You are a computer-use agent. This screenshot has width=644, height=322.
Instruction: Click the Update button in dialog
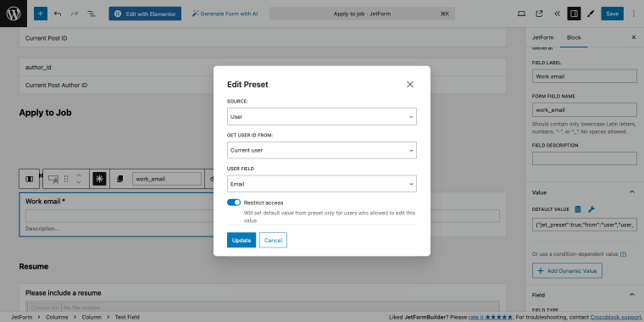pos(241,241)
